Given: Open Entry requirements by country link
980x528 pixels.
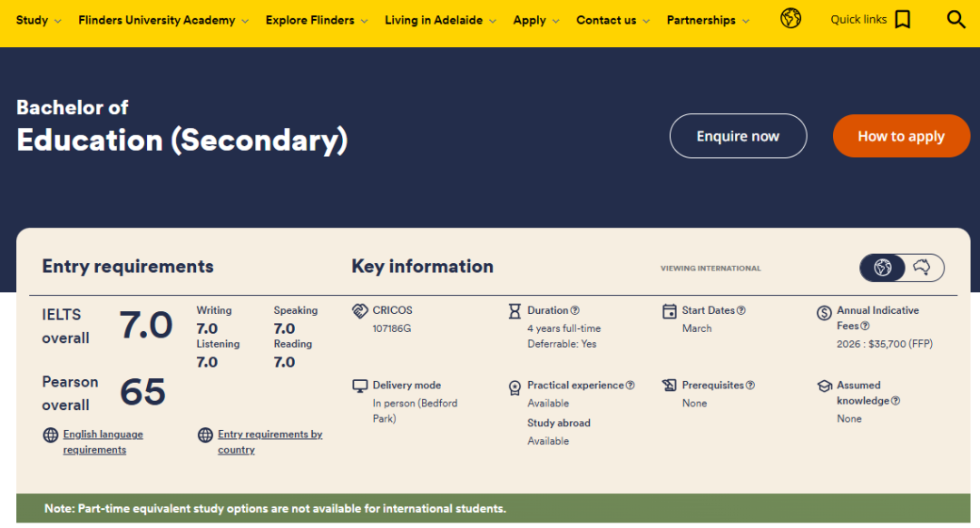Looking at the screenshot, I should click(x=270, y=442).
